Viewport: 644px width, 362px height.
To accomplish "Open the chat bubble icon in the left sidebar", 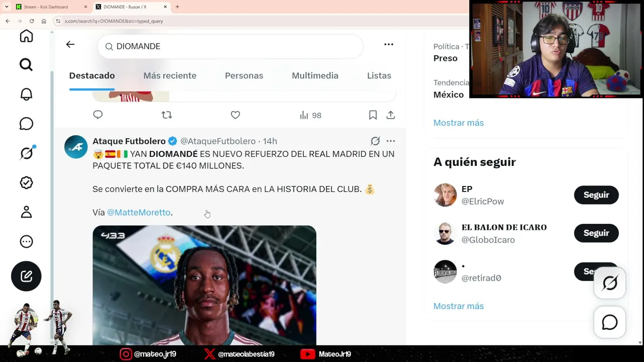I will click(x=26, y=124).
